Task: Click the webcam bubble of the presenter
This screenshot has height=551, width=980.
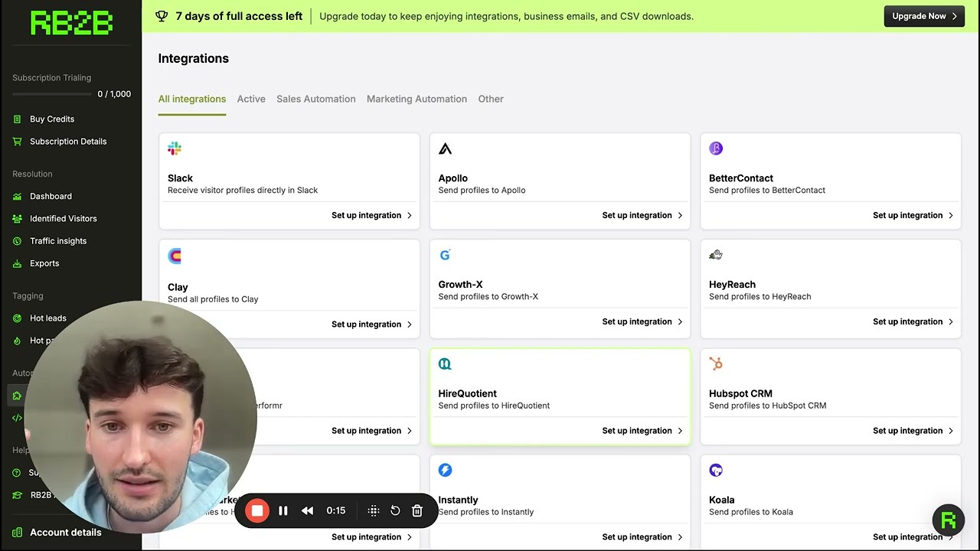Action: (142, 417)
